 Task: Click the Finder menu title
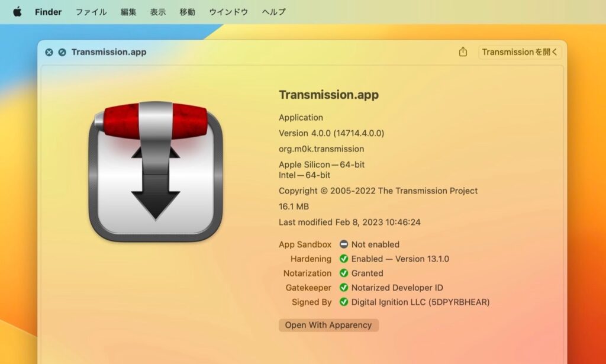click(47, 12)
